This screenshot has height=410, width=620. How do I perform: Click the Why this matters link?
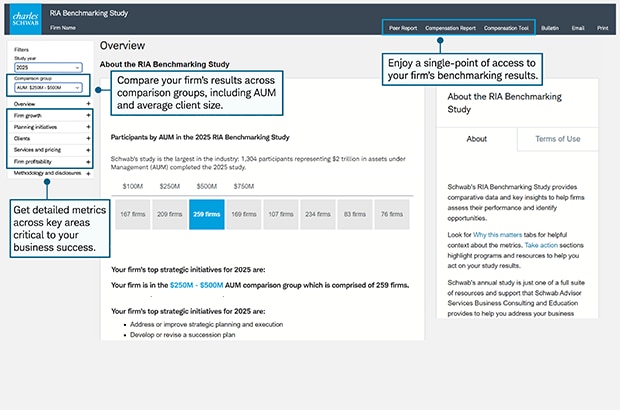coord(497,235)
